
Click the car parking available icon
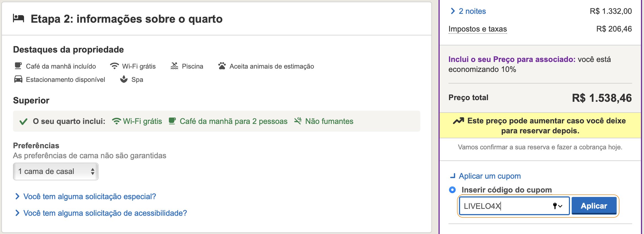pos(18,79)
